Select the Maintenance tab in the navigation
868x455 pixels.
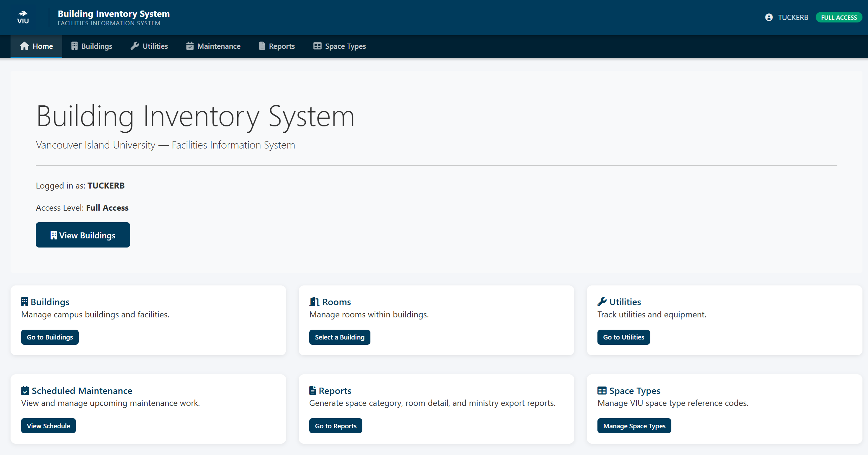(x=219, y=46)
